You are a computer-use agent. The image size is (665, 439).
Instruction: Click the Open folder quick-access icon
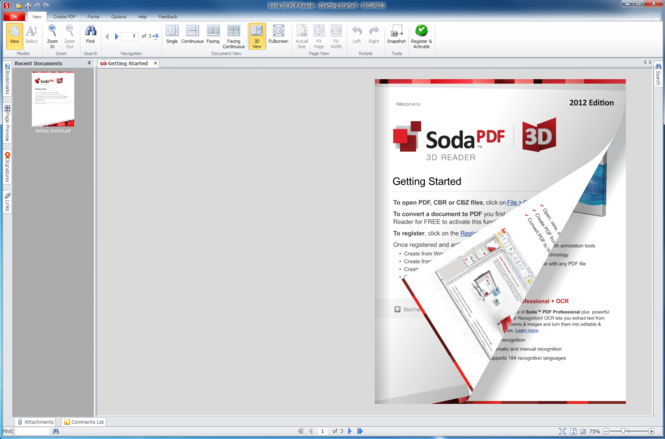[x=19, y=6]
